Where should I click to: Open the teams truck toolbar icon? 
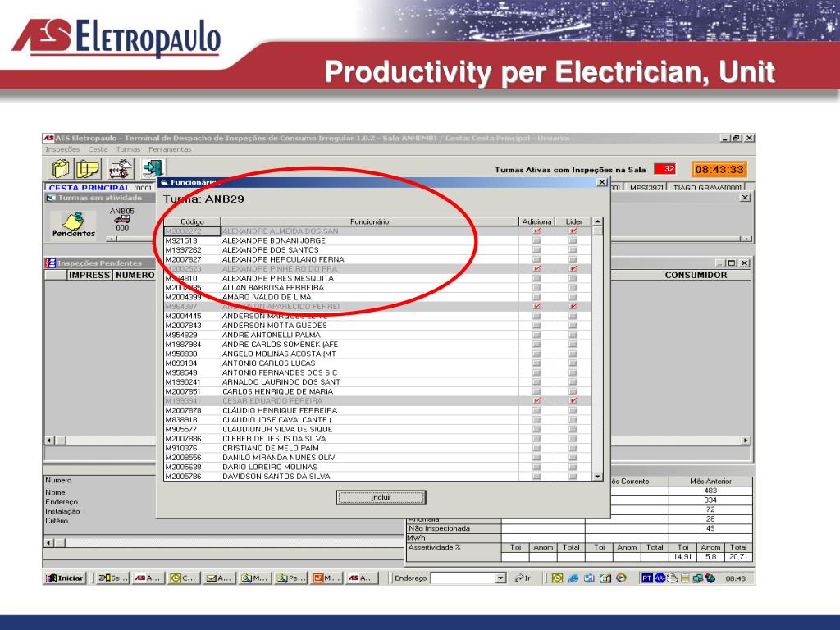pos(121,169)
